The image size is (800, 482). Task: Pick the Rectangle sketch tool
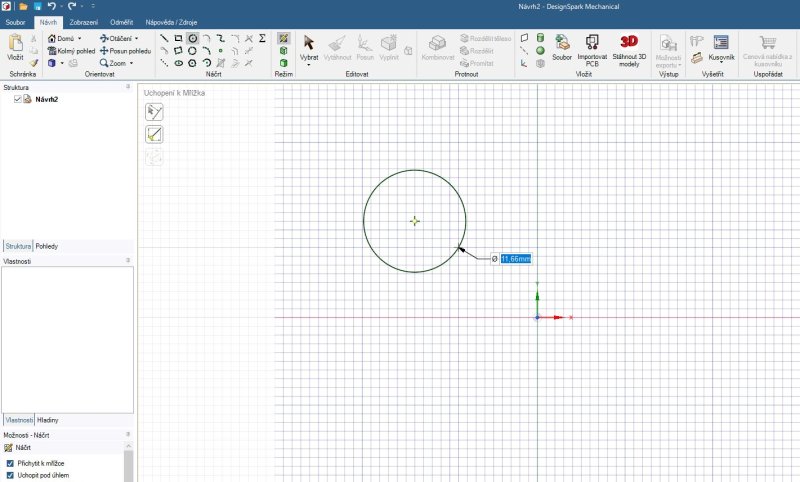pyautogui.click(x=179, y=38)
